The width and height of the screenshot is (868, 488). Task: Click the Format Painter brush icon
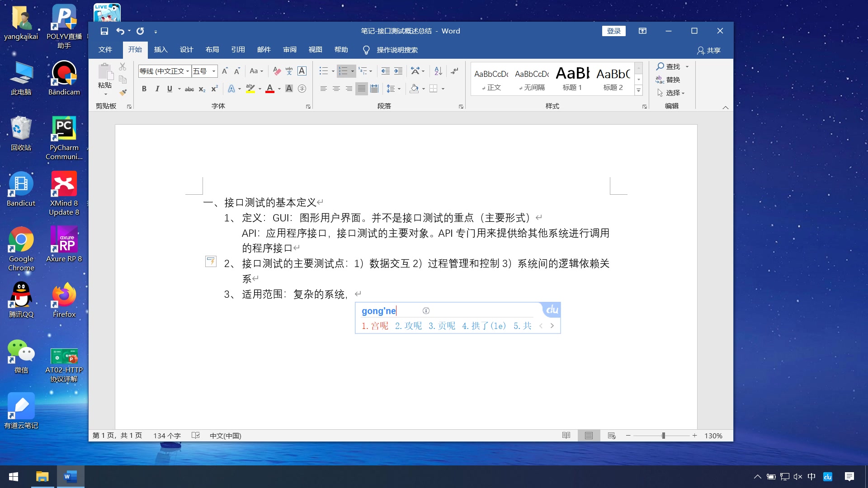tap(123, 93)
